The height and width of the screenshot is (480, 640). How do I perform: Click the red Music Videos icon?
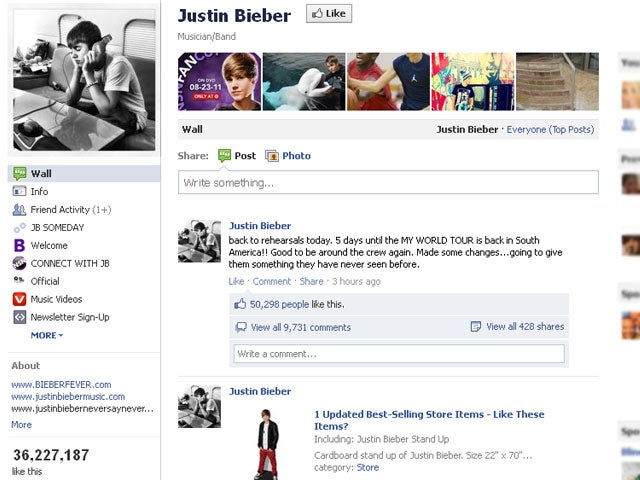tap(19, 299)
